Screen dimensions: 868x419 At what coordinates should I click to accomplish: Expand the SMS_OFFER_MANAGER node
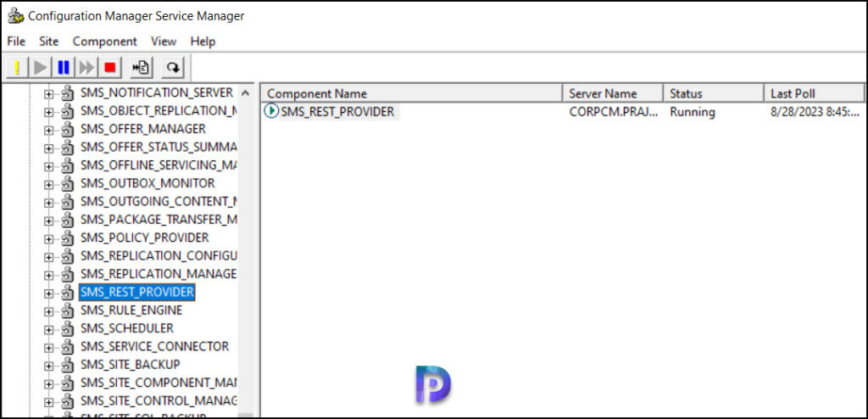point(48,131)
